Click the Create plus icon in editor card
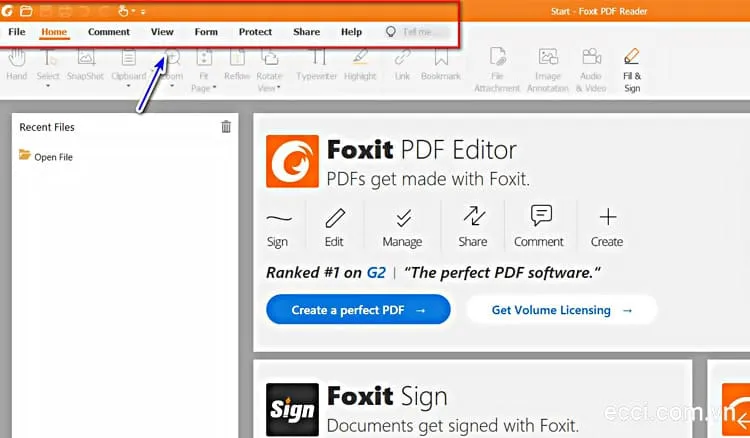 point(608,217)
